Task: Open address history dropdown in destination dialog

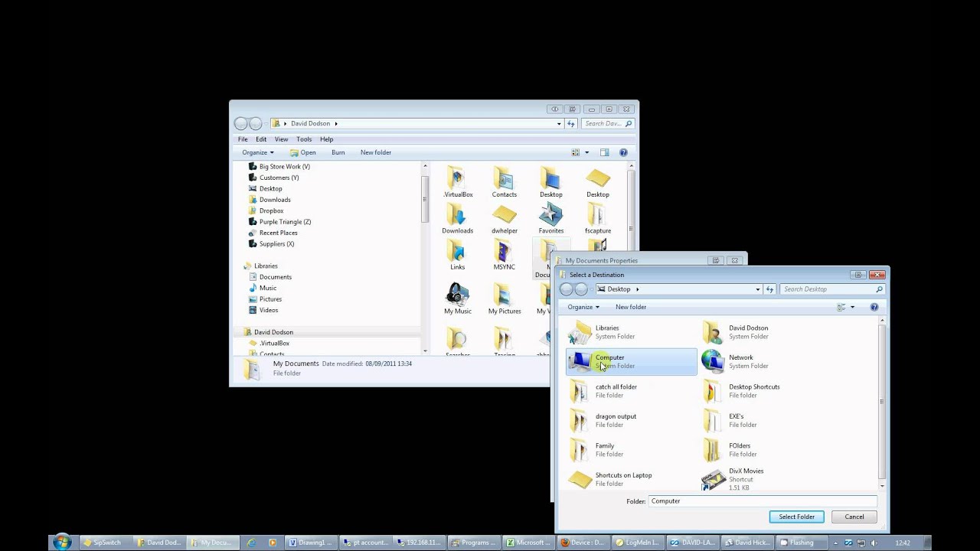Action: tap(758, 289)
